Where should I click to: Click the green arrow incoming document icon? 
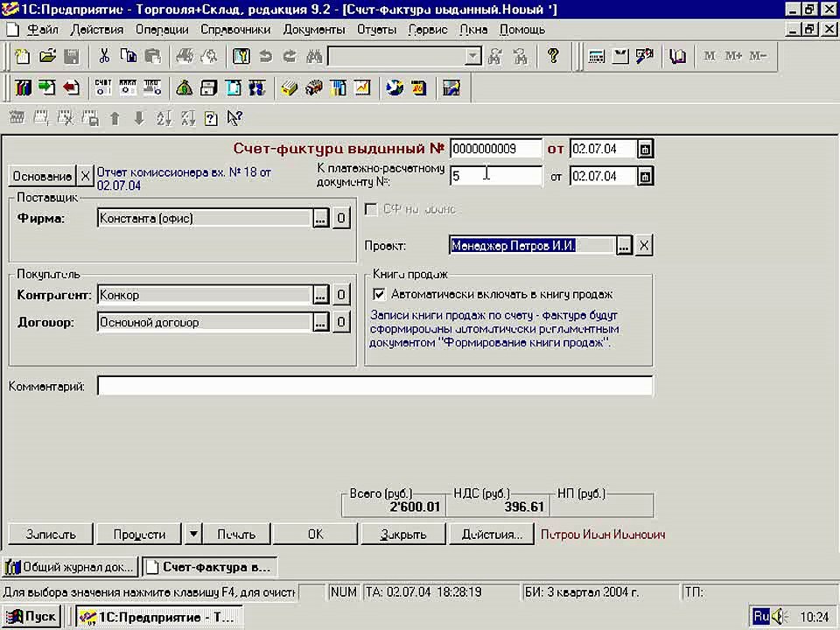(46, 87)
